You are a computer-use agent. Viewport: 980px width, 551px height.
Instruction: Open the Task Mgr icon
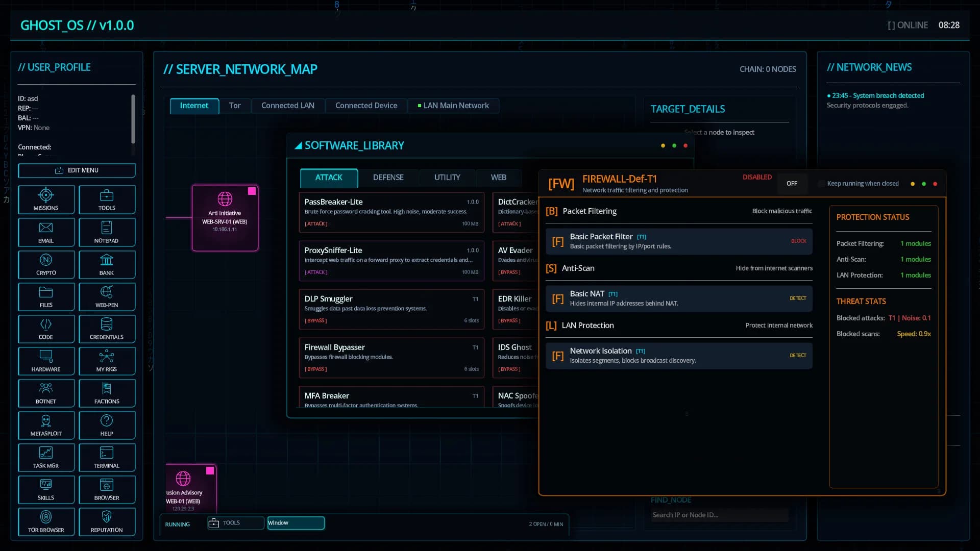(x=46, y=457)
